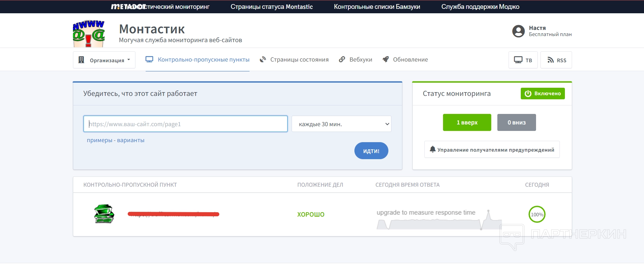The image size is (644, 269).
Task: Click the green computer icon in checkpoint row
Action: tap(104, 214)
